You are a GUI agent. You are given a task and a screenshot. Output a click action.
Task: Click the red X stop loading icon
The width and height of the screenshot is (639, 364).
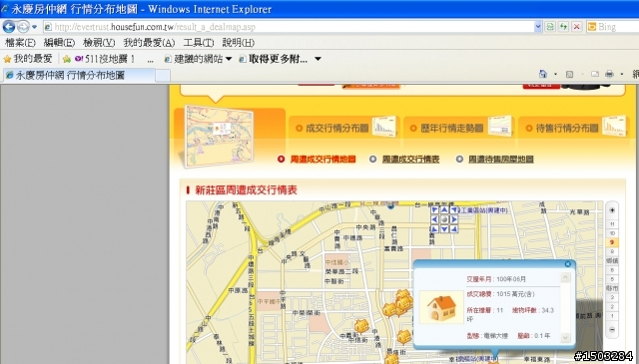[577, 27]
